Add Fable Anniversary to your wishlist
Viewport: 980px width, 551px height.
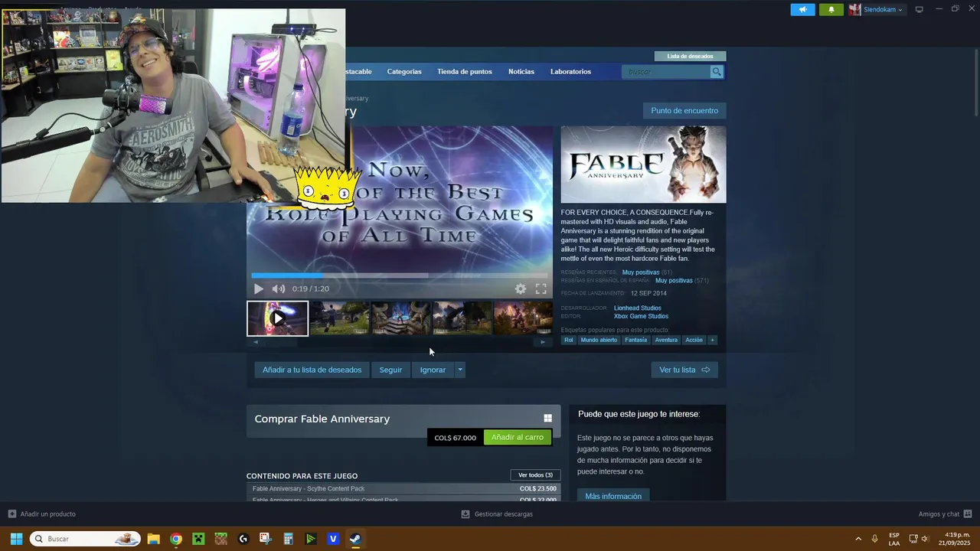pos(312,370)
